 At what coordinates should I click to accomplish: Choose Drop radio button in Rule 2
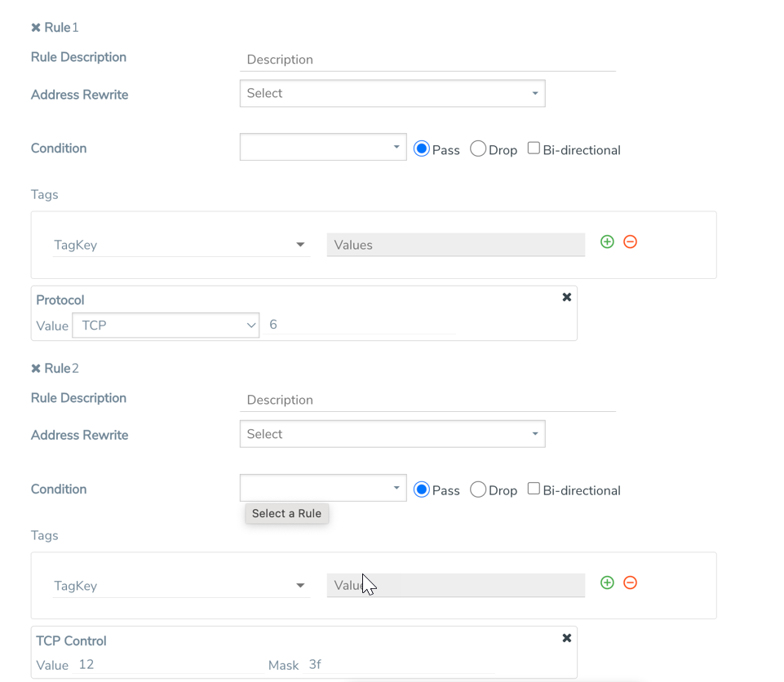pyautogui.click(x=478, y=489)
